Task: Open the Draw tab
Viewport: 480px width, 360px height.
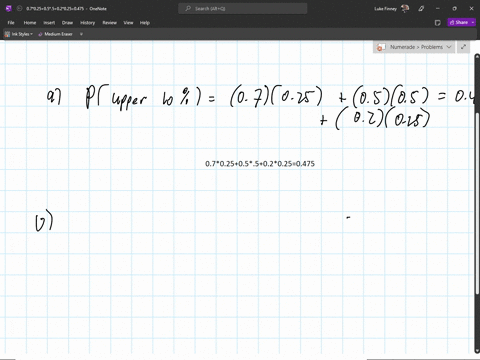Action: [67, 23]
